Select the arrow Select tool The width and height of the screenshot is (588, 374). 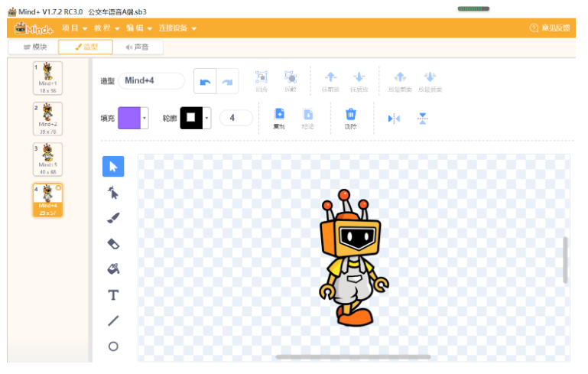tap(113, 166)
